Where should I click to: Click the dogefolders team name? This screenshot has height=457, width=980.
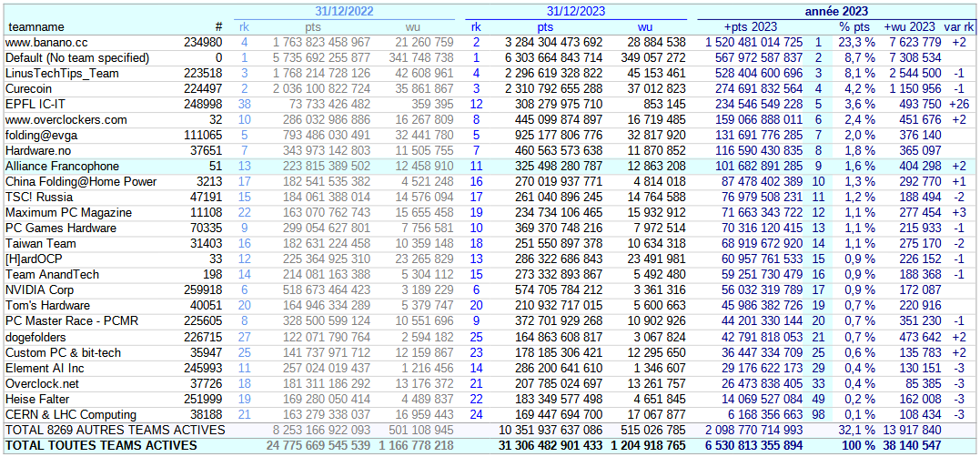[x=35, y=337]
